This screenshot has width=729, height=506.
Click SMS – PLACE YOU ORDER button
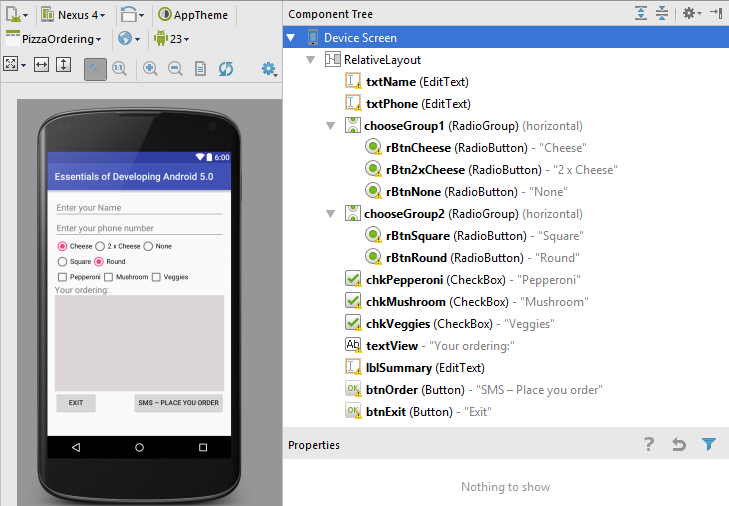pyautogui.click(x=179, y=403)
